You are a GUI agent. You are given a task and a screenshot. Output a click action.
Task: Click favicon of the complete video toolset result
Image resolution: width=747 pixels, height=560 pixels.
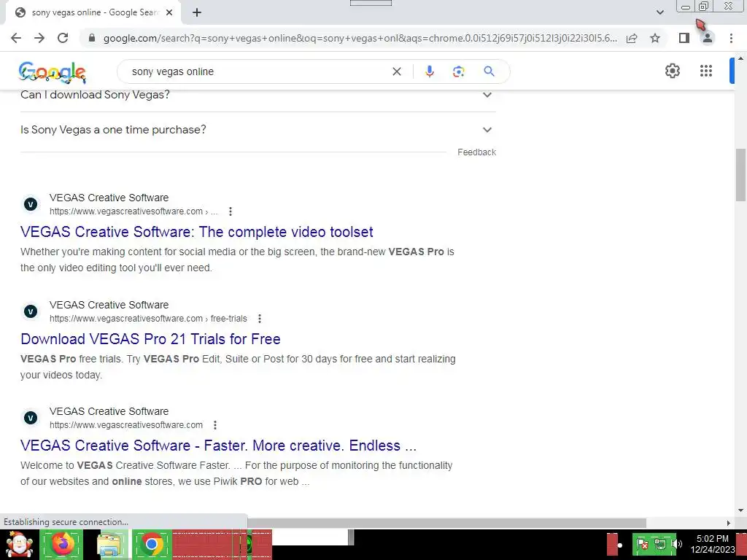(x=31, y=204)
